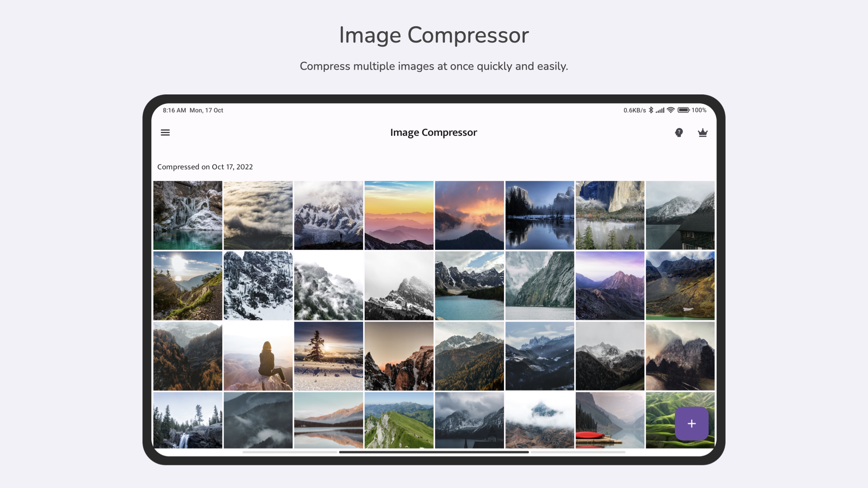This screenshot has width=868, height=488.
Task: Open the peak emerging from white clouds thumbnail
Action: coord(540,420)
